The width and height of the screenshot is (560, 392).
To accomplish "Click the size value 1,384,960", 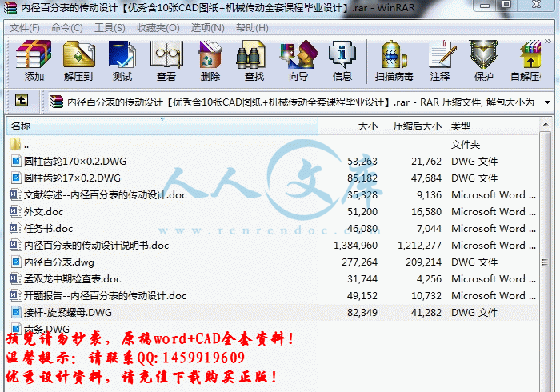I will pos(355,246).
